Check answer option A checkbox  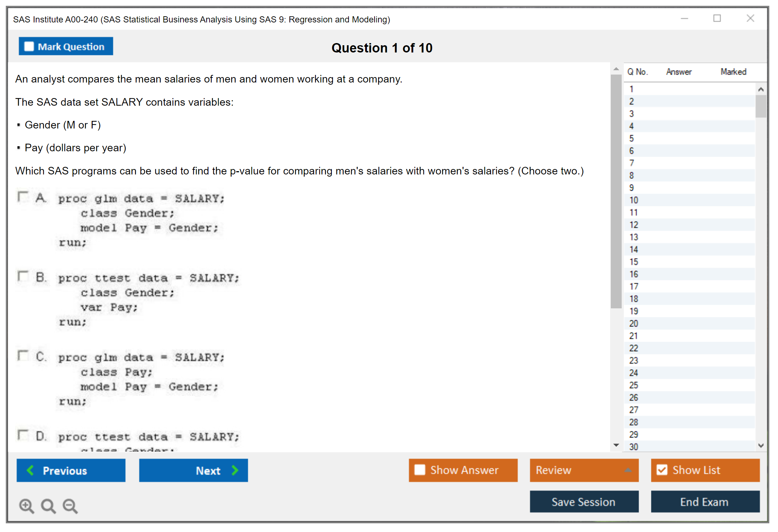(23, 197)
